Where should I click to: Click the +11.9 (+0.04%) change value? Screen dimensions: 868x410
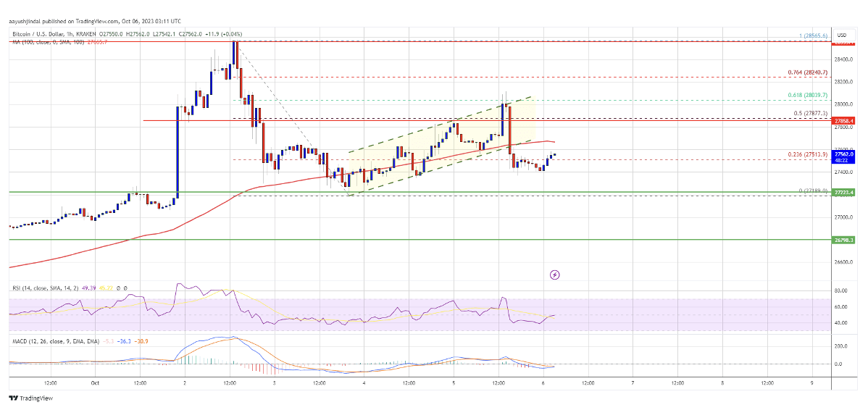point(223,34)
